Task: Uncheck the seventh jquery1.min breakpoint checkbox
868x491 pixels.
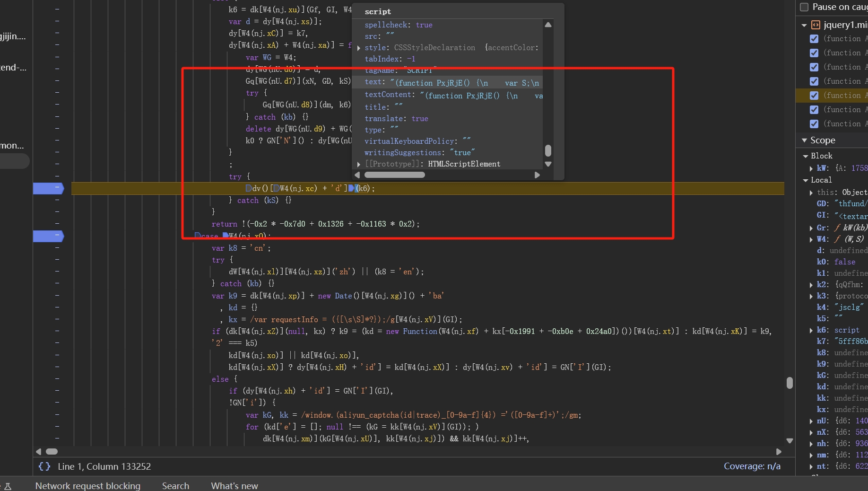Action: click(x=814, y=124)
